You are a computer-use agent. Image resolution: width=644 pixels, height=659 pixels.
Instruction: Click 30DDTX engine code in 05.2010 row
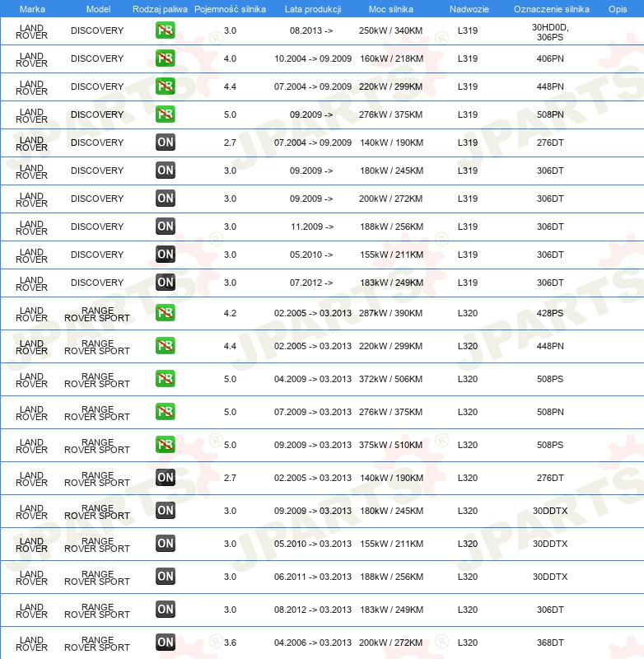click(x=550, y=544)
